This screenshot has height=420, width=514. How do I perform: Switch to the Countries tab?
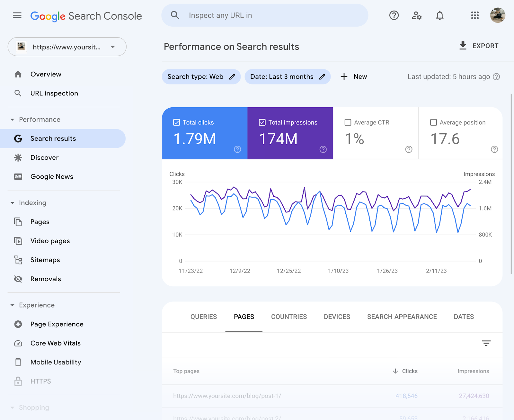[x=289, y=317]
